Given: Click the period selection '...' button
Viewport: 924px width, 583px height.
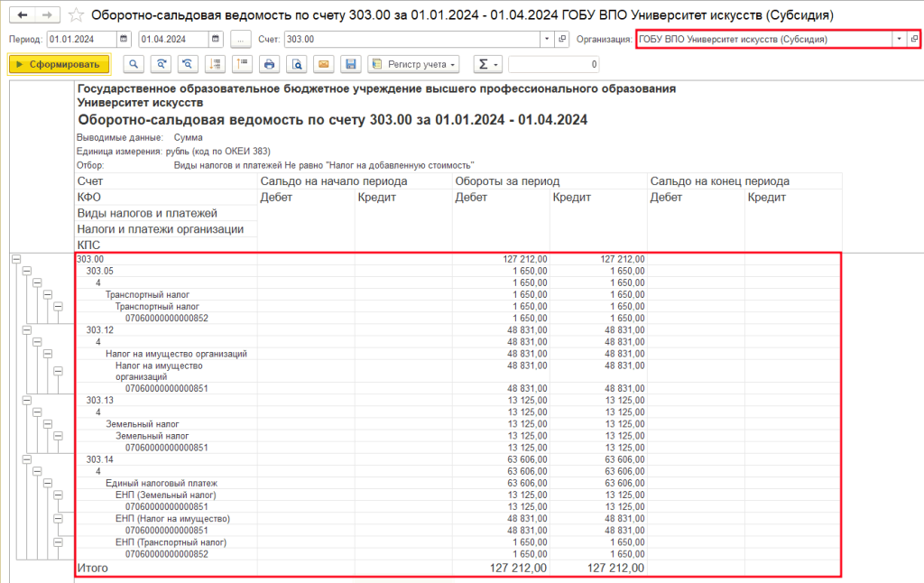Looking at the screenshot, I should [x=240, y=39].
